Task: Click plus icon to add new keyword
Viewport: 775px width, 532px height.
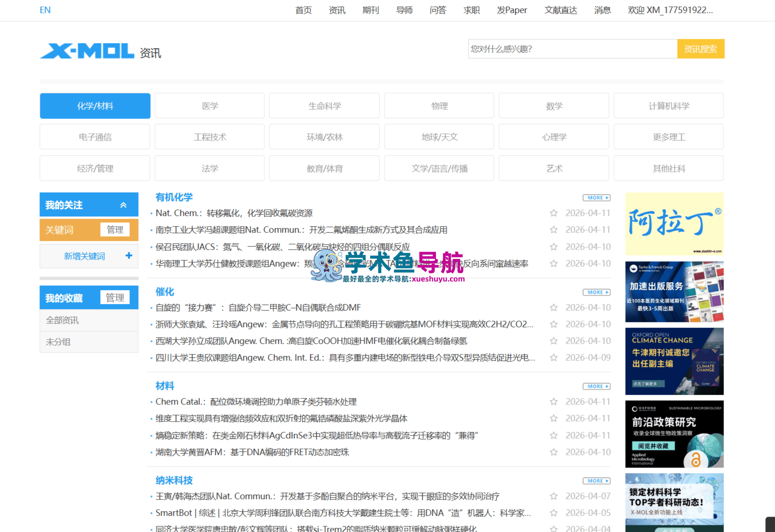Action: tap(128, 256)
